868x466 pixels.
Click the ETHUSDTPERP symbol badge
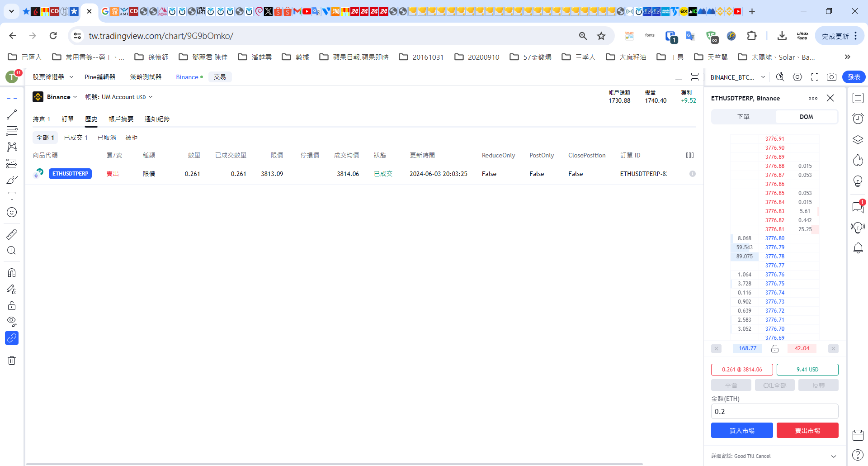coord(70,174)
